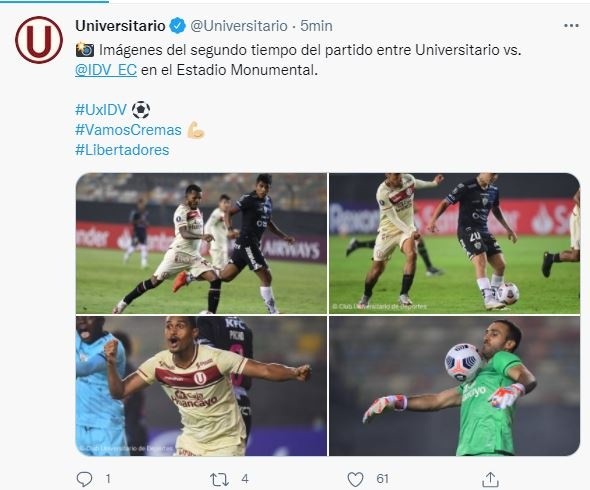
Task: Click the retweet count 4
Action: 245,479
